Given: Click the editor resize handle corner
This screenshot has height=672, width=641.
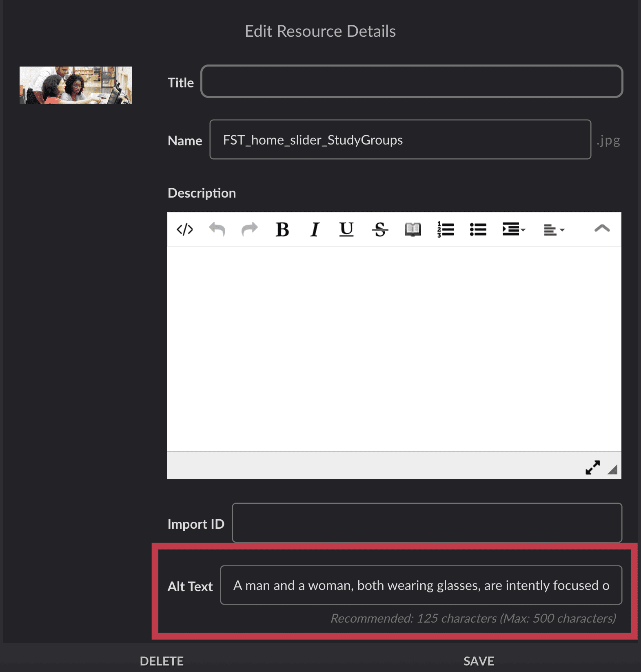Looking at the screenshot, I should tap(612, 470).
